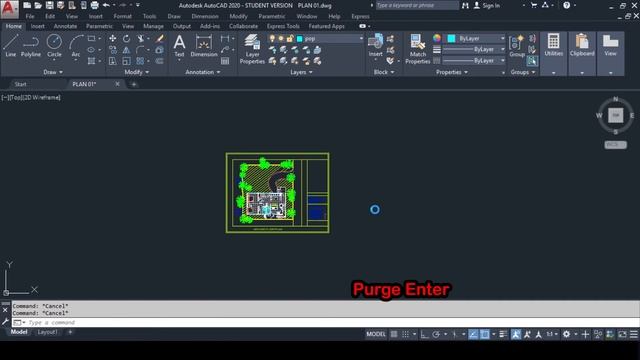Toggle 2D object snap in status bar

pyautogui.click(x=484, y=334)
